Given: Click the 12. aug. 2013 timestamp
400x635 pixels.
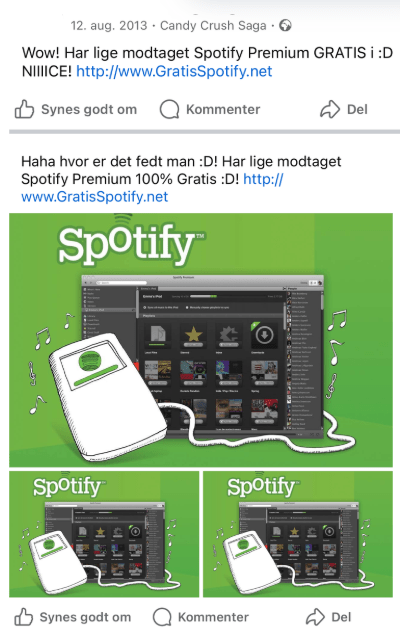Looking at the screenshot, I should 109,26.
